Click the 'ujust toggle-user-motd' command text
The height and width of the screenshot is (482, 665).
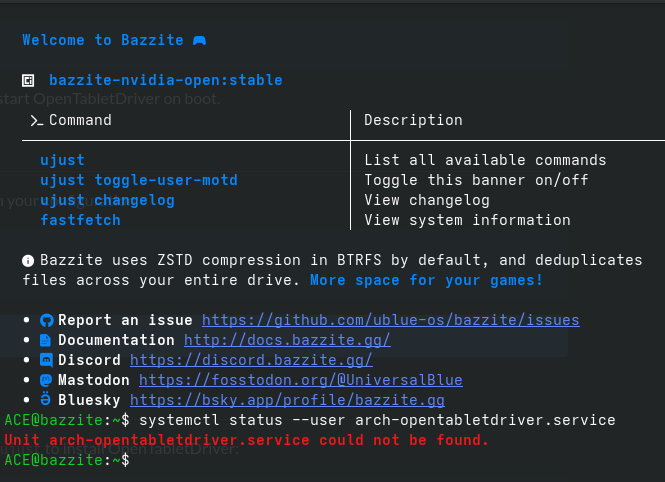[x=139, y=180]
